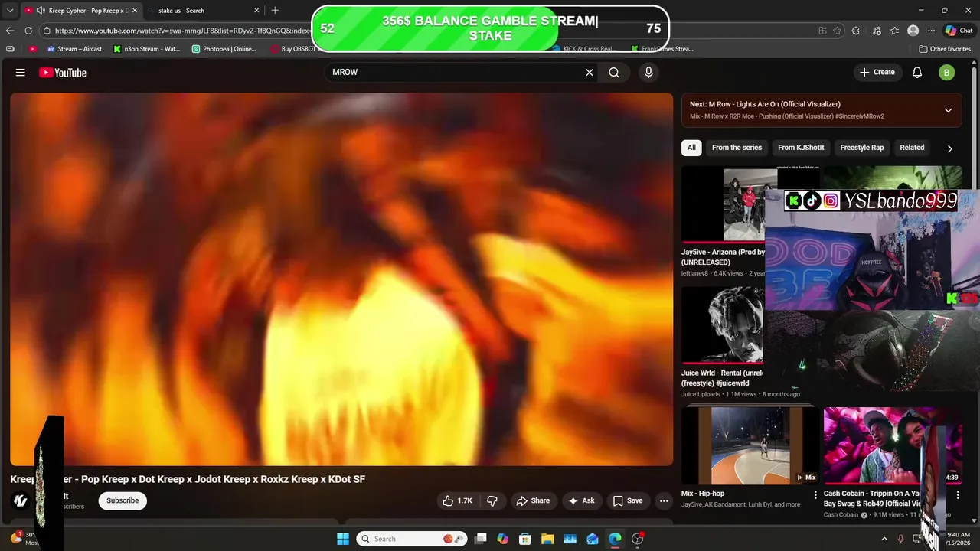Dislike the Kreep Cypher video
The image size is (980, 551).
coord(492,500)
